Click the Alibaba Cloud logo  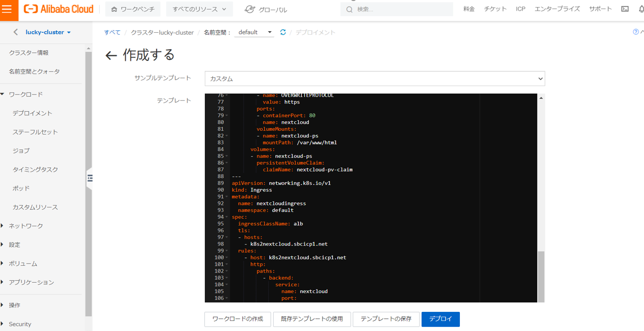[59, 9]
